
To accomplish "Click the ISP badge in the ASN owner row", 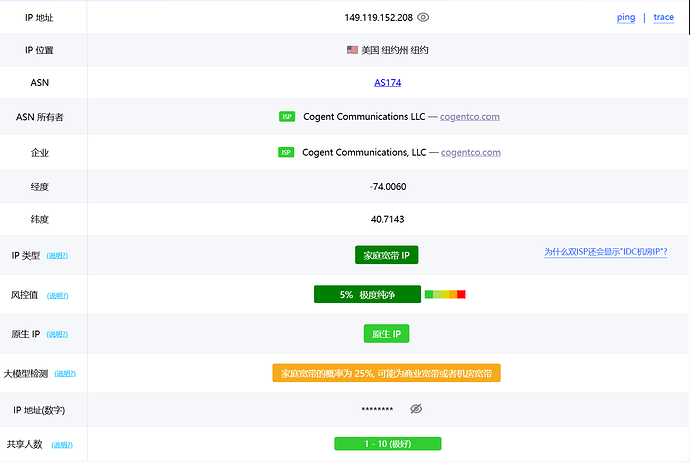I will tap(287, 117).
